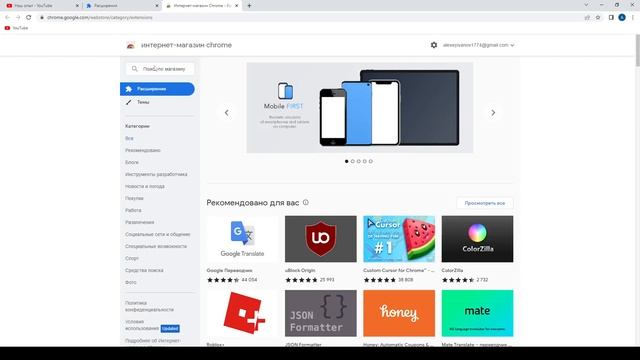Viewport: 640px width, 360px height.
Task: Click the интернет-магазин chrome header title
Action: 186,45
